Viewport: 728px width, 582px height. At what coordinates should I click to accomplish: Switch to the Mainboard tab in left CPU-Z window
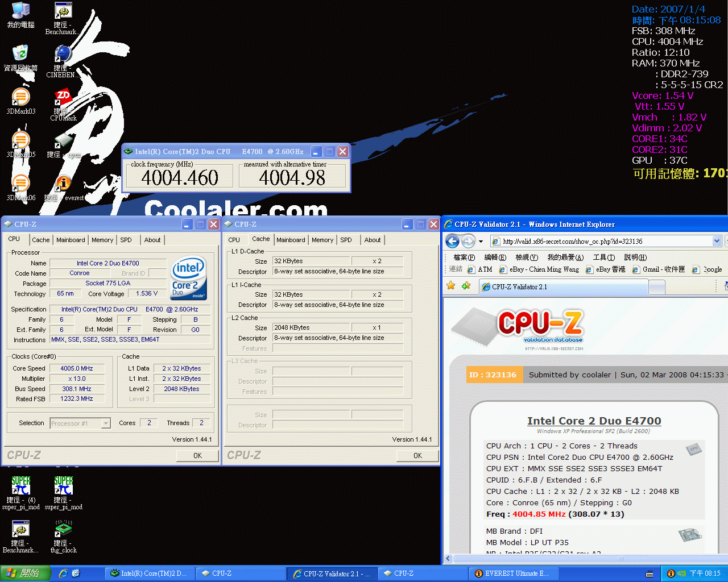[x=71, y=240]
